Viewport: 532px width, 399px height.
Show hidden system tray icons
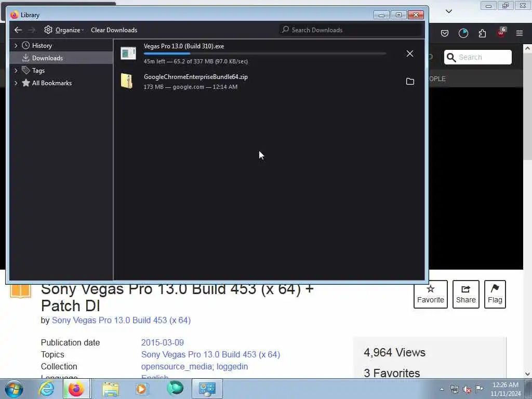click(x=442, y=390)
